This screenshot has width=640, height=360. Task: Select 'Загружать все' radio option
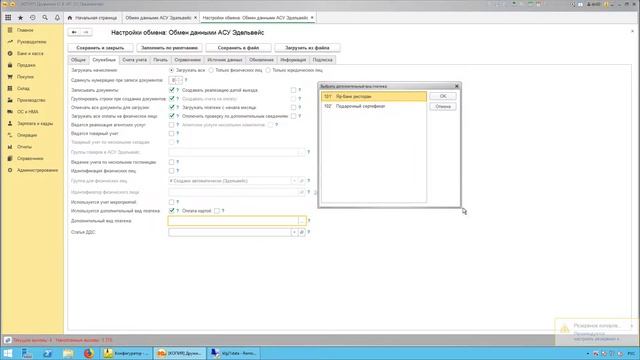tap(171, 70)
